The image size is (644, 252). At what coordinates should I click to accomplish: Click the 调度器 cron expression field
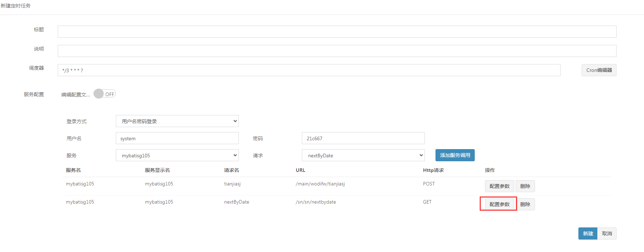click(x=309, y=70)
